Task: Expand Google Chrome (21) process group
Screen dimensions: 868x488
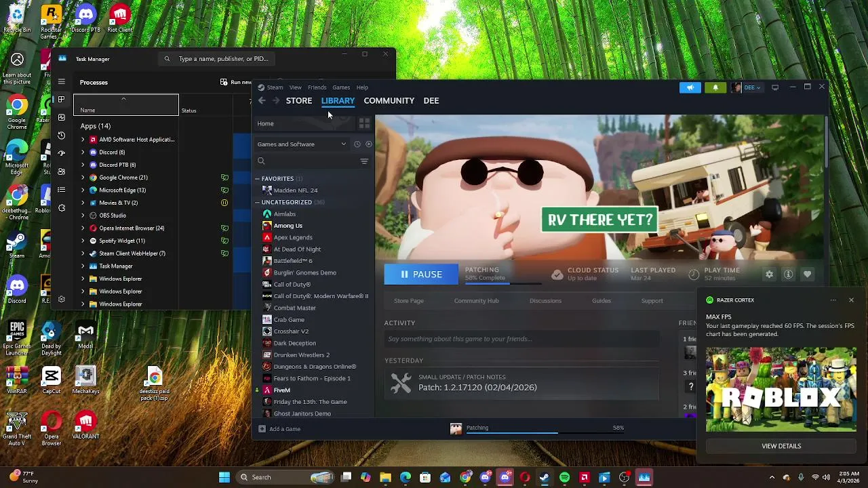Action: pyautogui.click(x=83, y=178)
